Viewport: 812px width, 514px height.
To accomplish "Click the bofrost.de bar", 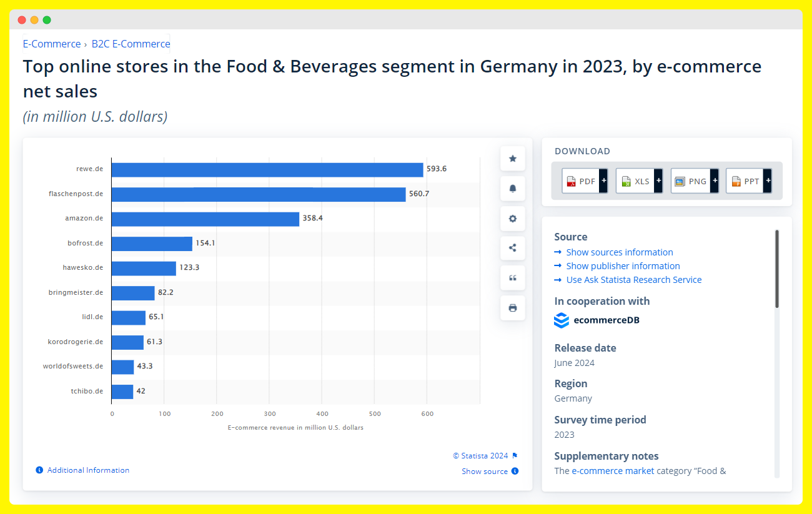I will click(x=152, y=244).
